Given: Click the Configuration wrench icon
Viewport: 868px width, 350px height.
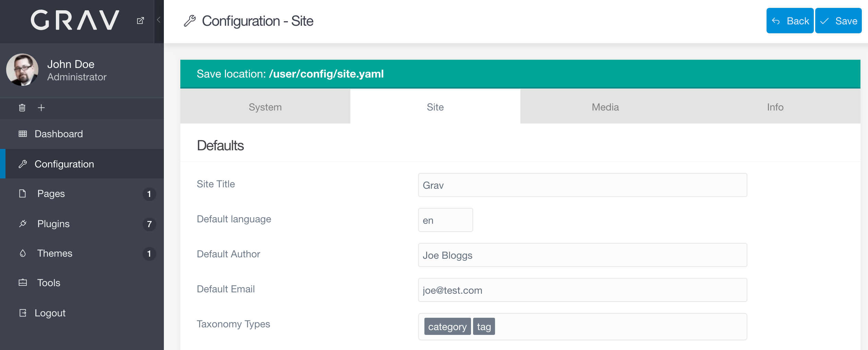Looking at the screenshot, I should (23, 164).
